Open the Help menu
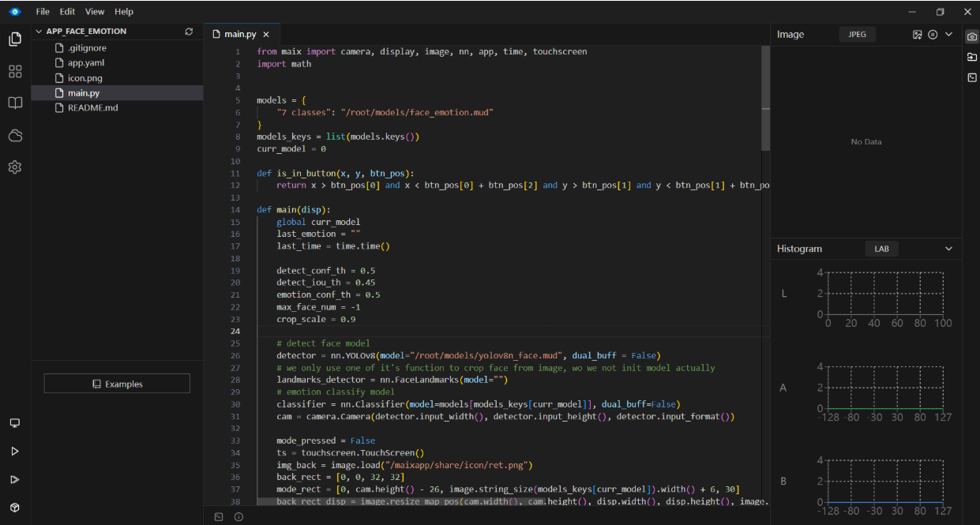Screen dimensions: 980x525 click(x=124, y=12)
